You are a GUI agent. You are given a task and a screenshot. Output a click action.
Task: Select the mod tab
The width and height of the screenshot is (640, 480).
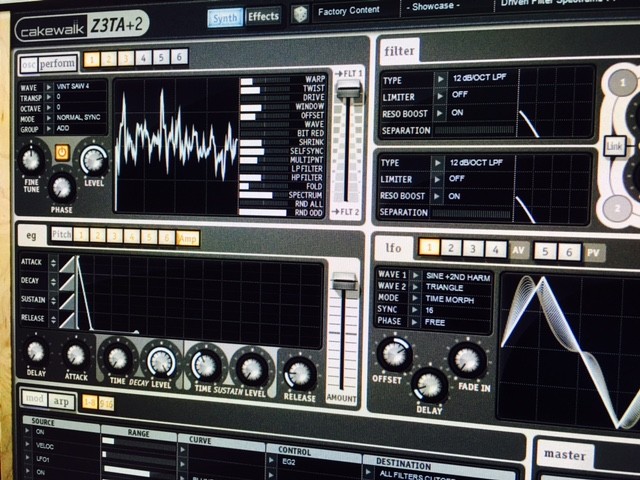coord(34,398)
